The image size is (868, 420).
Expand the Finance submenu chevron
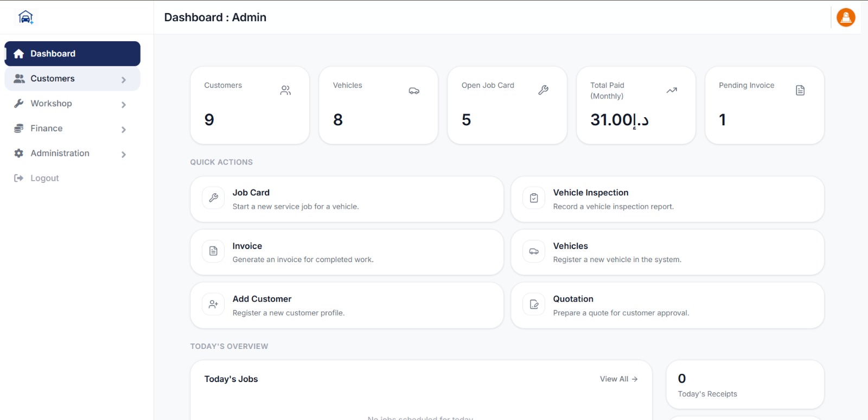124,130
